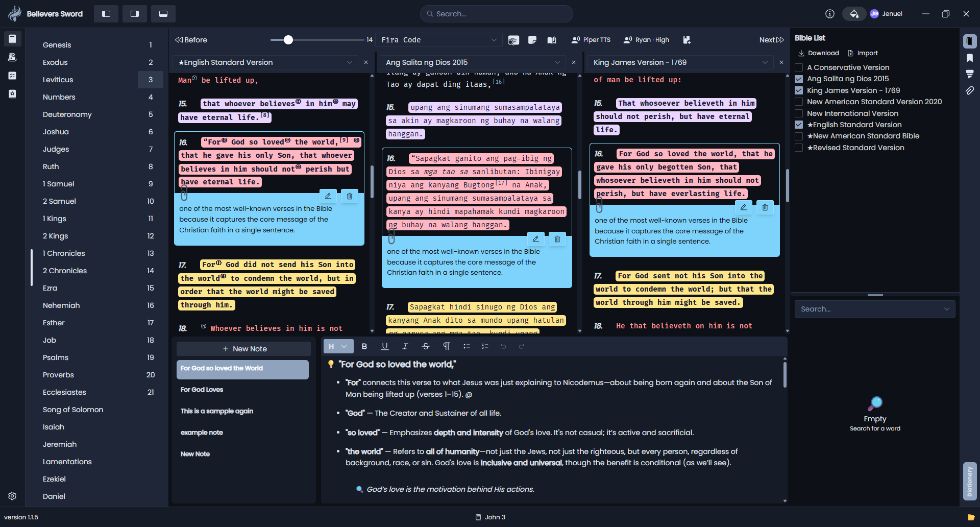Uncheck King James Version - 1769 in Bible List
This screenshot has width=980, height=527.
pyautogui.click(x=799, y=90)
